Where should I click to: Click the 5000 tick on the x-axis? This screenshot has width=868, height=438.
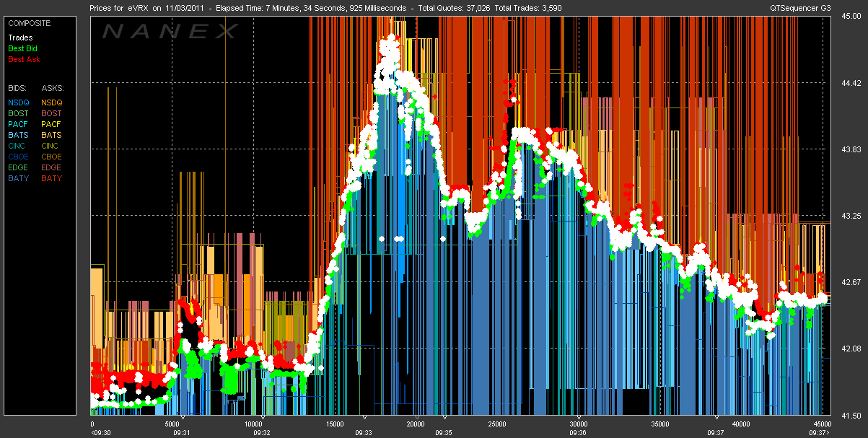click(172, 424)
